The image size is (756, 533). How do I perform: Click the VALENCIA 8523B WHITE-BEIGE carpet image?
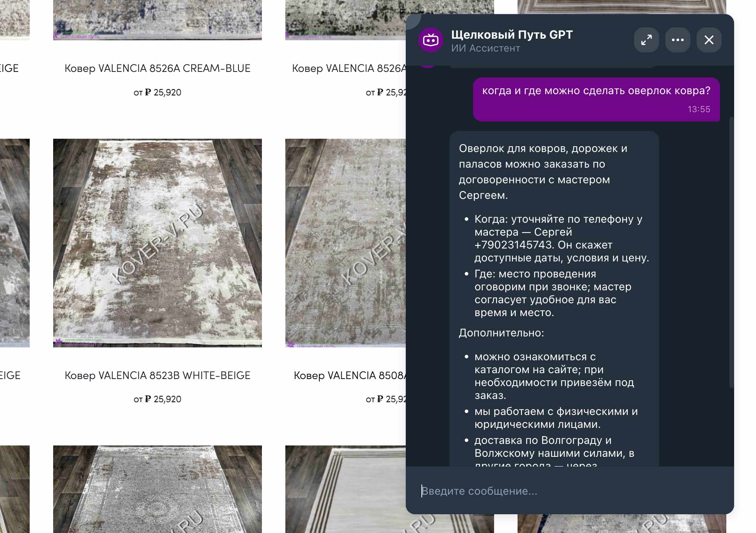click(x=157, y=243)
